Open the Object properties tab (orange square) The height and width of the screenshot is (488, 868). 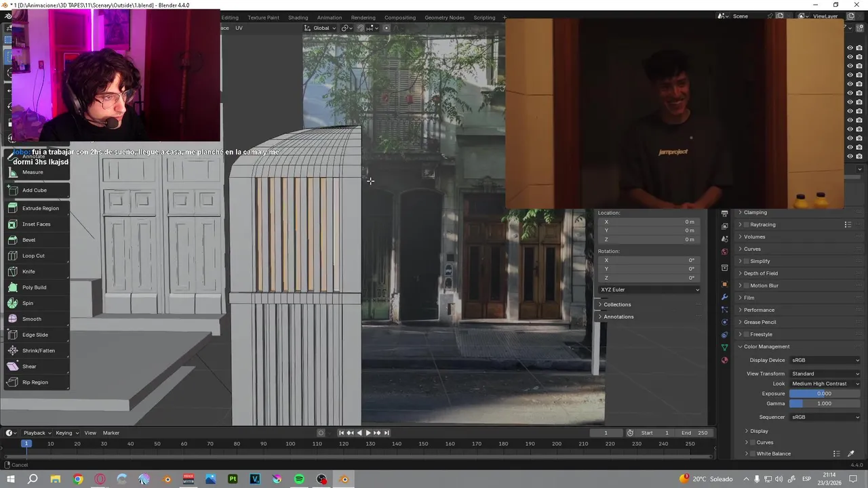click(724, 284)
